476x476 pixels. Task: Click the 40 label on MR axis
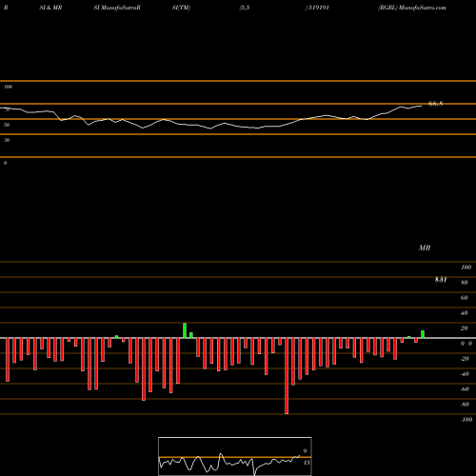tap(465, 313)
